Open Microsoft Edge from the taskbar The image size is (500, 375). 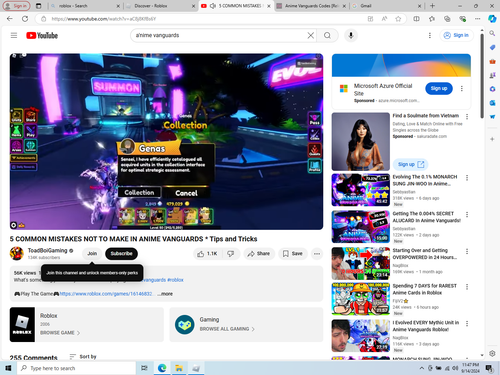pos(162,368)
